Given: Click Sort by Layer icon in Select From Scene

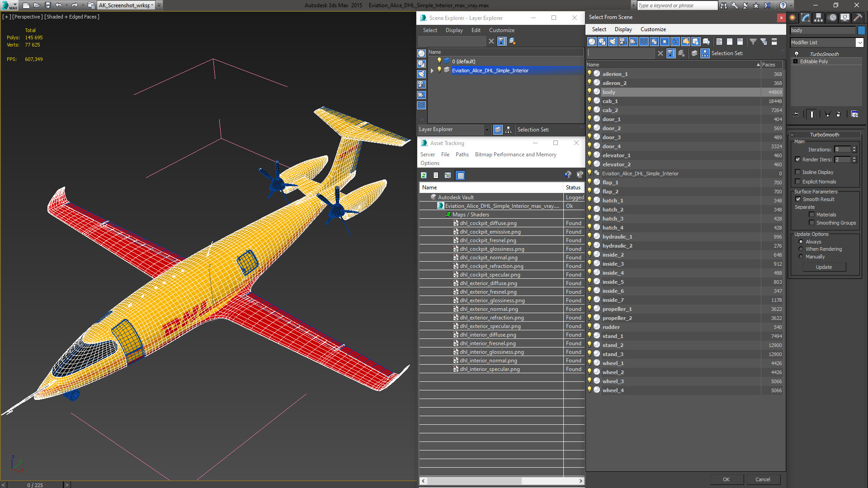Looking at the screenshot, I should (x=694, y=53).
